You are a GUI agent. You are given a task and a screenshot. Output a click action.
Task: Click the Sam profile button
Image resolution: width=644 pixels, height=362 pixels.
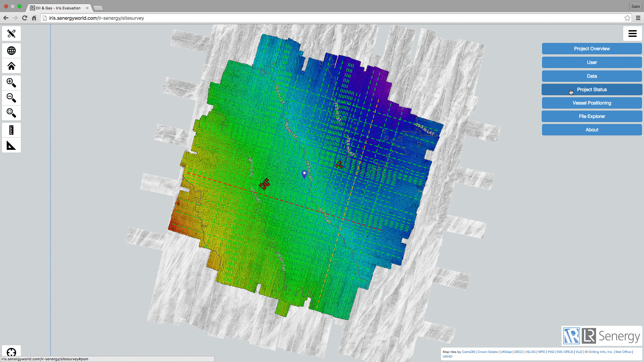[636, 6]
